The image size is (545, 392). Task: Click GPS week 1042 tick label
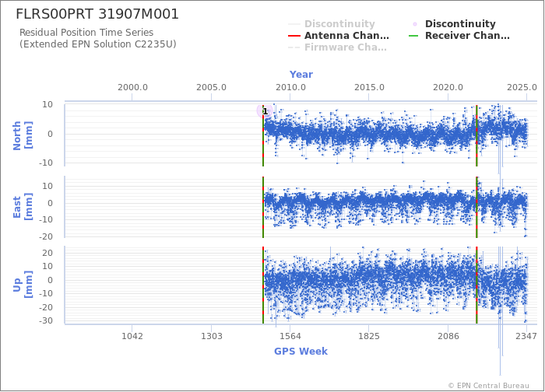132,336
